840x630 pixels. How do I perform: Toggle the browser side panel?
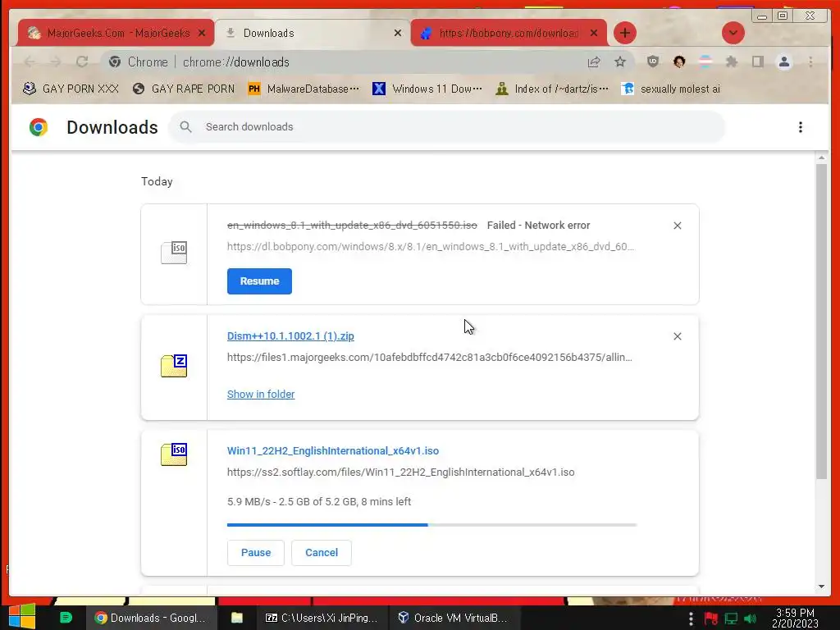757,62
